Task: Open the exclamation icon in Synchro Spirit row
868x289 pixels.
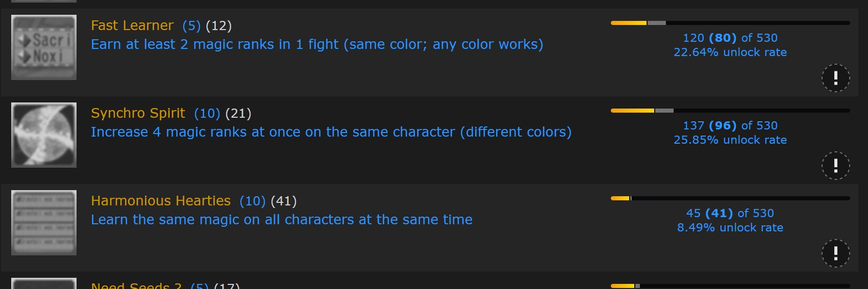Action: pos(835,166)
